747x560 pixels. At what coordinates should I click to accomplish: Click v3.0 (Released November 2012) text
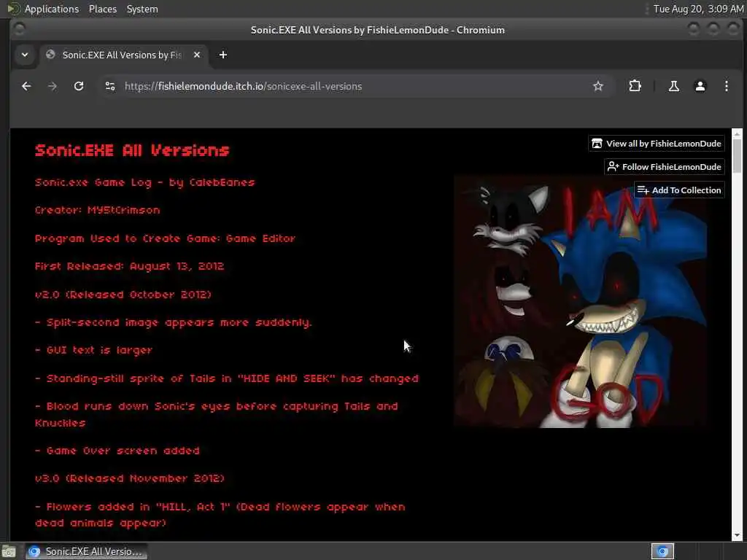(129, 478)
